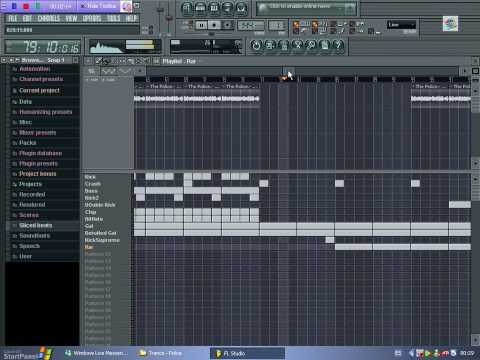The height and width of the screenshot is (360, 480).
Task: Click the record button in transport
Action: pyautogui.click(x=227, y=25)
